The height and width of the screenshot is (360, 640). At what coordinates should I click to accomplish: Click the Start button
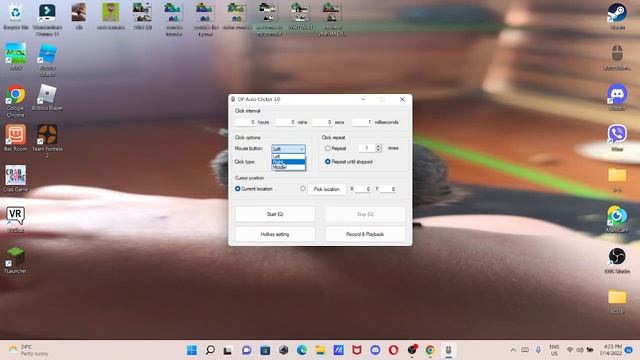click(275, 214)
